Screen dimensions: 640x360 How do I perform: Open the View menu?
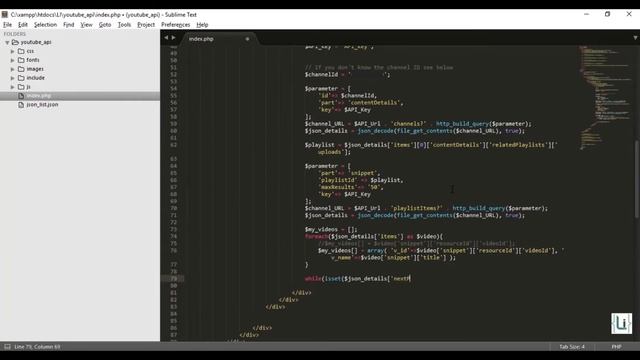pos(87,25)
